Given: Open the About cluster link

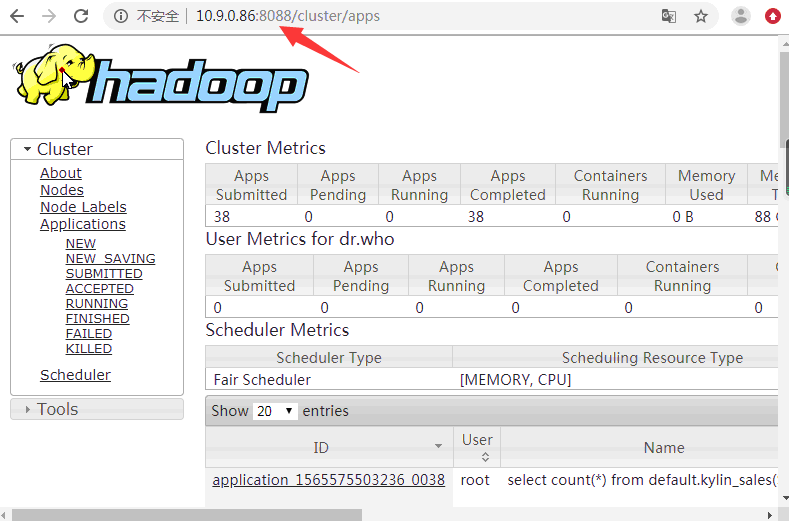Looking at the screenshot, I should coord(61,173).
